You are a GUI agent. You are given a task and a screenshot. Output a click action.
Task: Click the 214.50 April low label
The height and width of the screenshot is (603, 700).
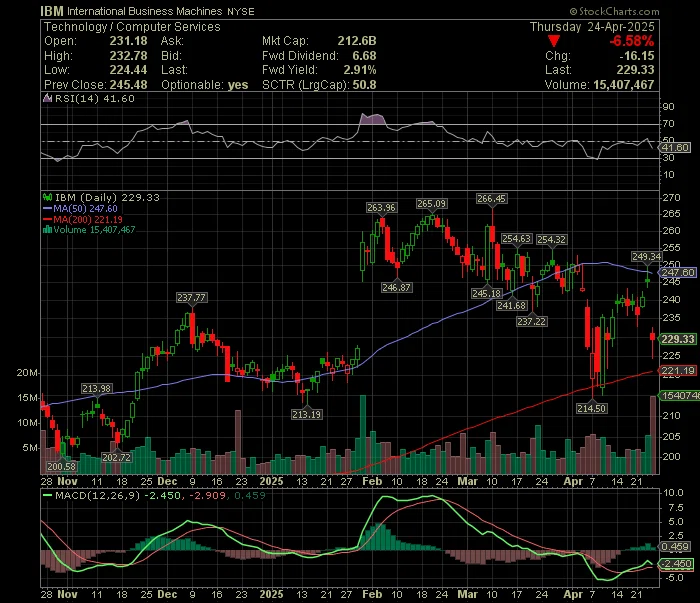coord(592,408)
